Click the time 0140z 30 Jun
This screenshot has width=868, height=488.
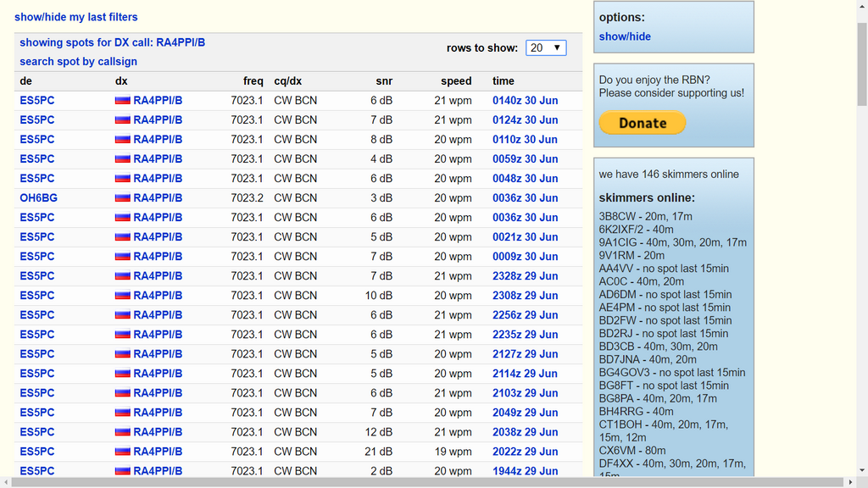coord(526,100)
